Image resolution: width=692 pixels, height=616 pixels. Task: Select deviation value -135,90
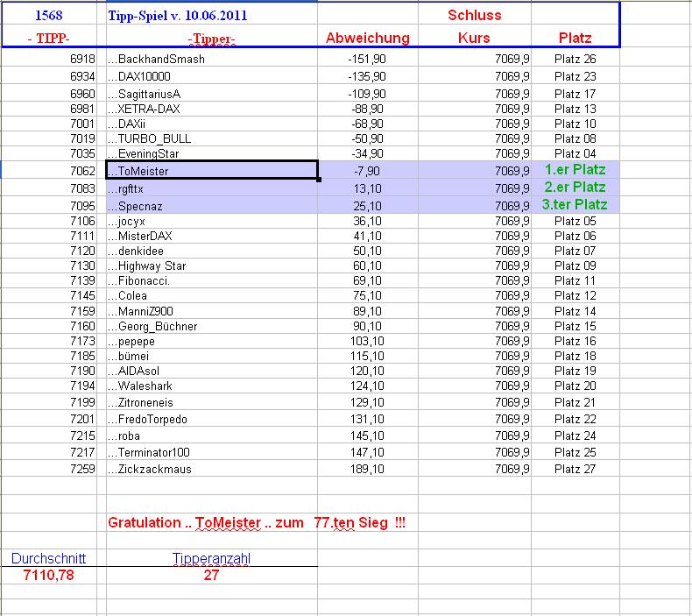(368, 76)
